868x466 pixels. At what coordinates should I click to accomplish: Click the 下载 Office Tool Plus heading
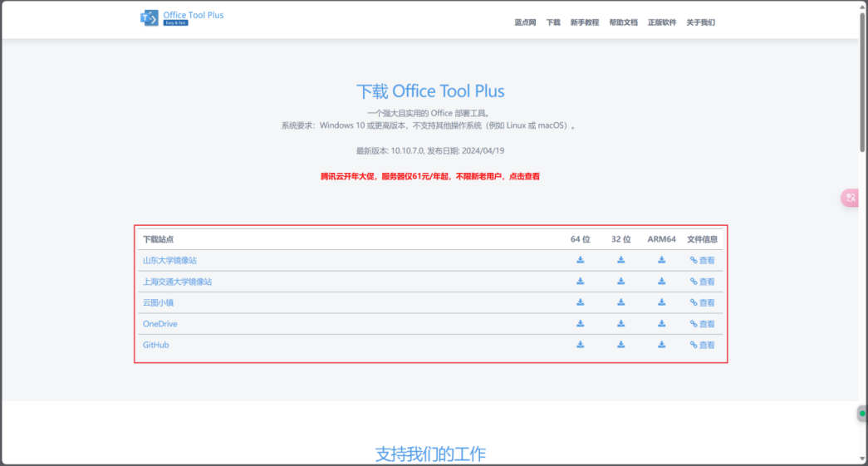click(430, 91)
